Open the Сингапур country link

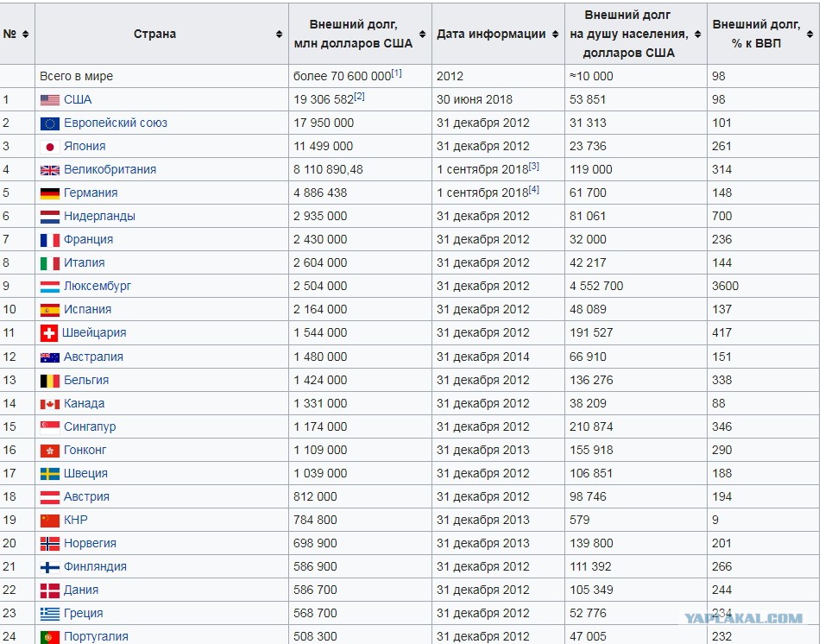pos(90,426)
